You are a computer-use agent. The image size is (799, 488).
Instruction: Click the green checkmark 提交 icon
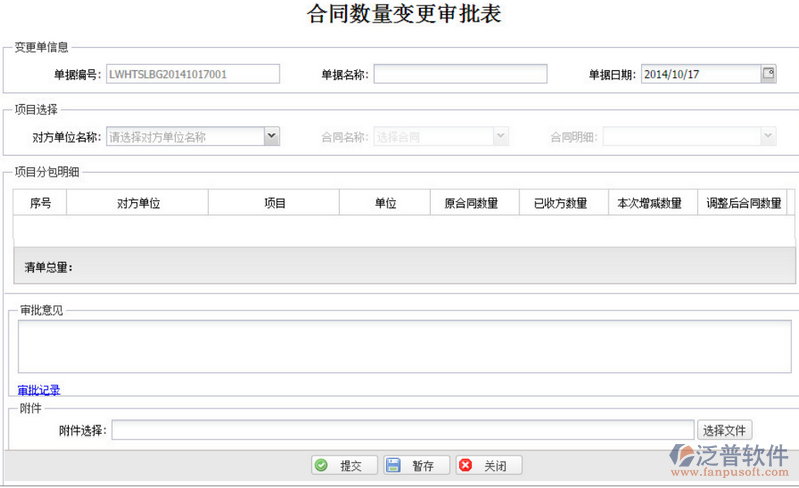tap(321, 465)
